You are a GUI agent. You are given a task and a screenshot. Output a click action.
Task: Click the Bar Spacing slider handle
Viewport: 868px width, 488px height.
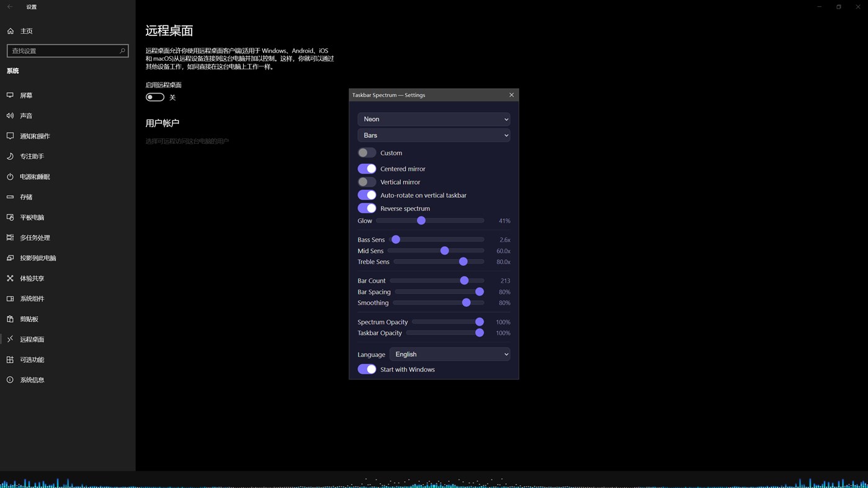coord(480,291)
